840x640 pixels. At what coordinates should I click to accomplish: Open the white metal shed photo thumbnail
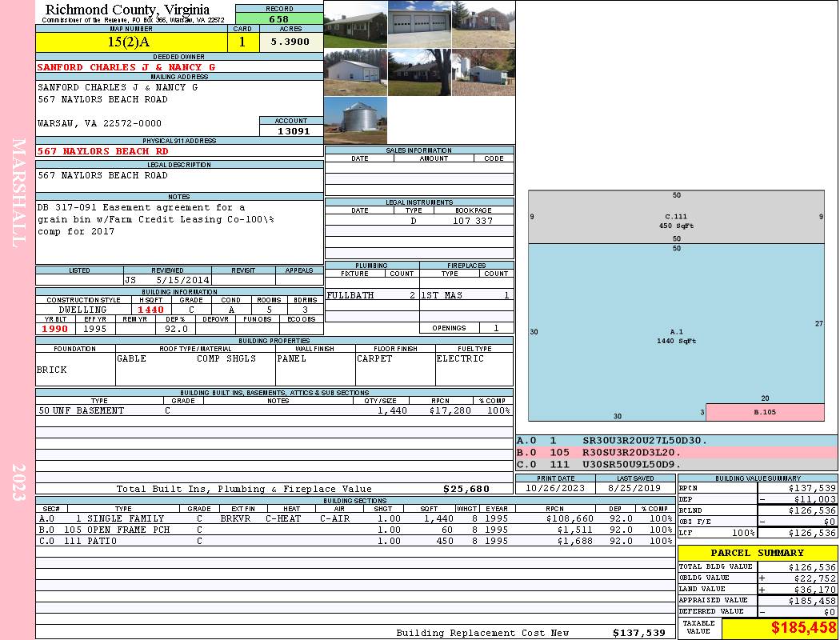coord(355,72)
